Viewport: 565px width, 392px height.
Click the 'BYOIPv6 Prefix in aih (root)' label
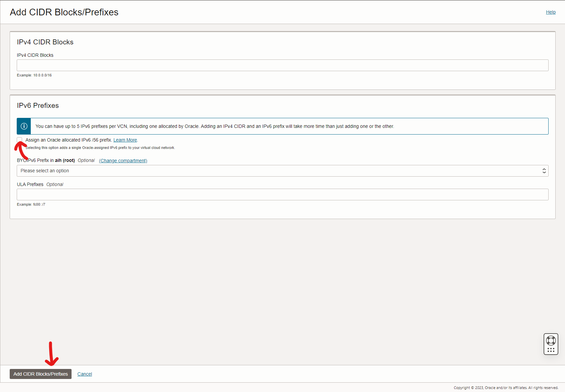(46, 161)
